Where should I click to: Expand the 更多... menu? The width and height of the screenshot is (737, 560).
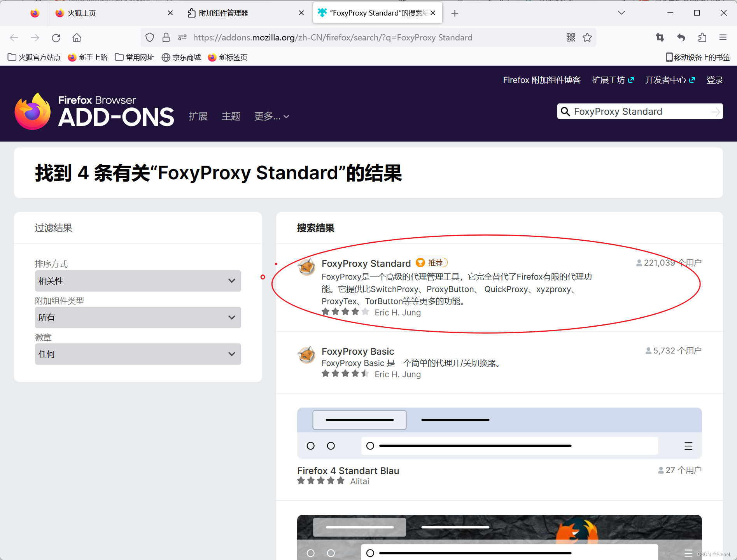(x=271, y=116)
